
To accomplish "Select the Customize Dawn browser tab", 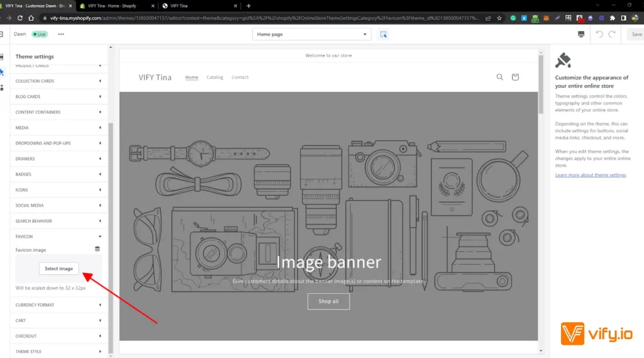I will point(36,6).
